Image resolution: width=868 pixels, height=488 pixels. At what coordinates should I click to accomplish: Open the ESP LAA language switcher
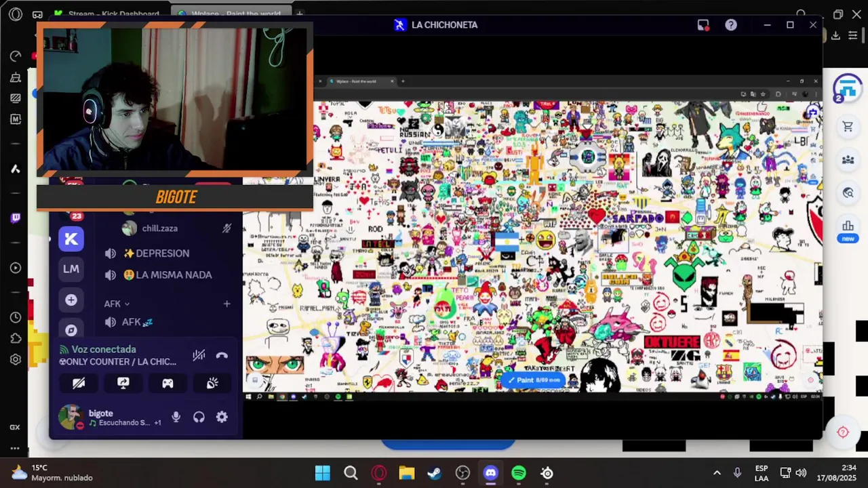click(762, 473)
